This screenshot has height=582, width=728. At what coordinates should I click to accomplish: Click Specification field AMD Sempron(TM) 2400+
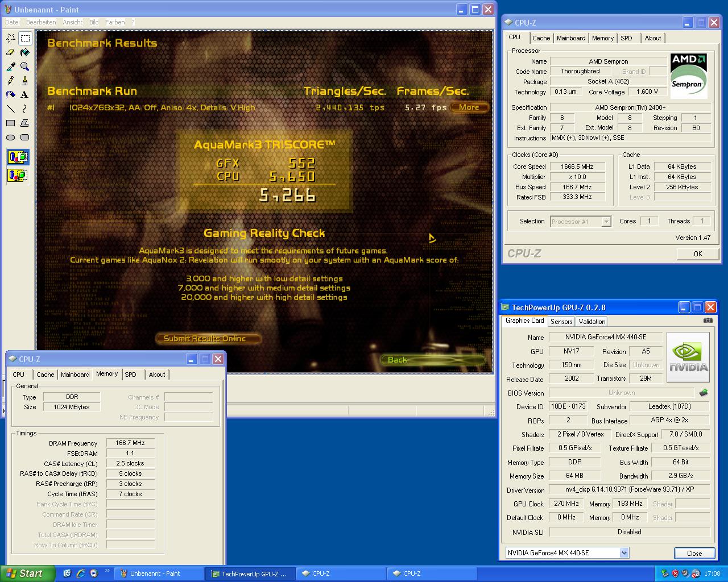630,107
